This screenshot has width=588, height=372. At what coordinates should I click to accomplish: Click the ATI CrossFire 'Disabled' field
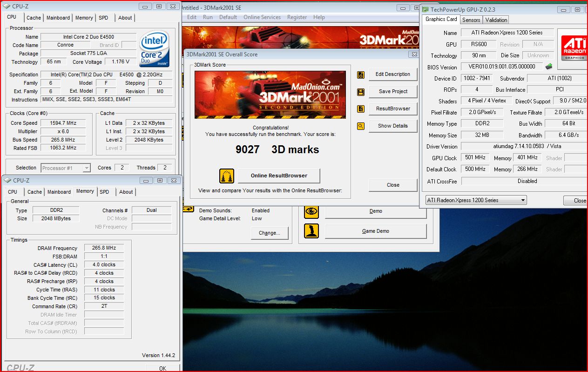point(524,181)
